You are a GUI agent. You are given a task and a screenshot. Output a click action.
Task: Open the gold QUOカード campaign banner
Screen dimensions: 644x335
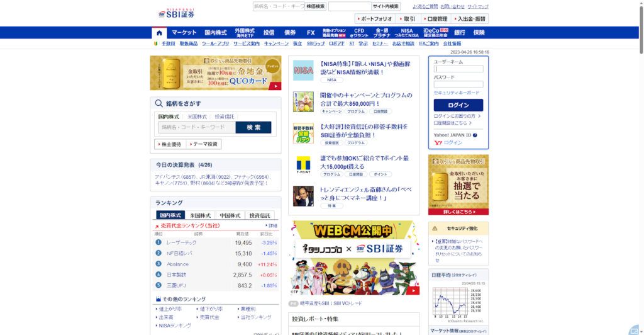pyautogui.click(x=216, y=73)
